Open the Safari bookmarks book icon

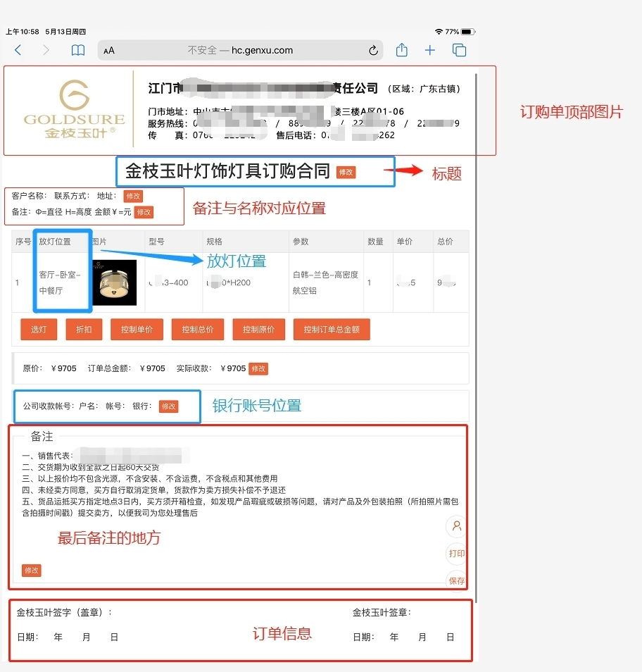[x=78, y=50]
